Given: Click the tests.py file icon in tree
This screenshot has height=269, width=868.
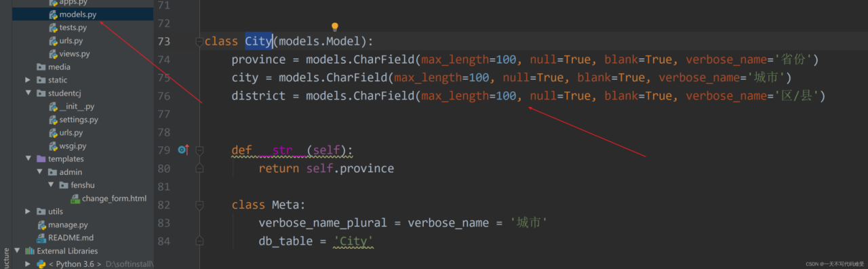Looking at the screenshot, I should point(53,28).
